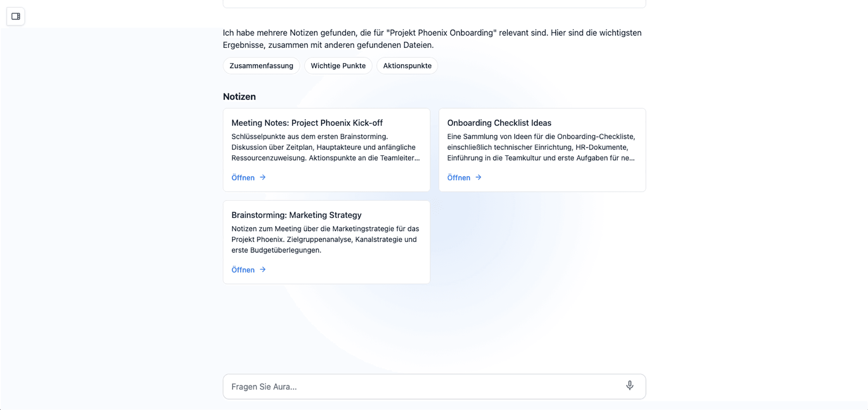Toggle the sidebar panel icon top-left
This screenshot has height=410, width=868.
(x=16, y=16)
